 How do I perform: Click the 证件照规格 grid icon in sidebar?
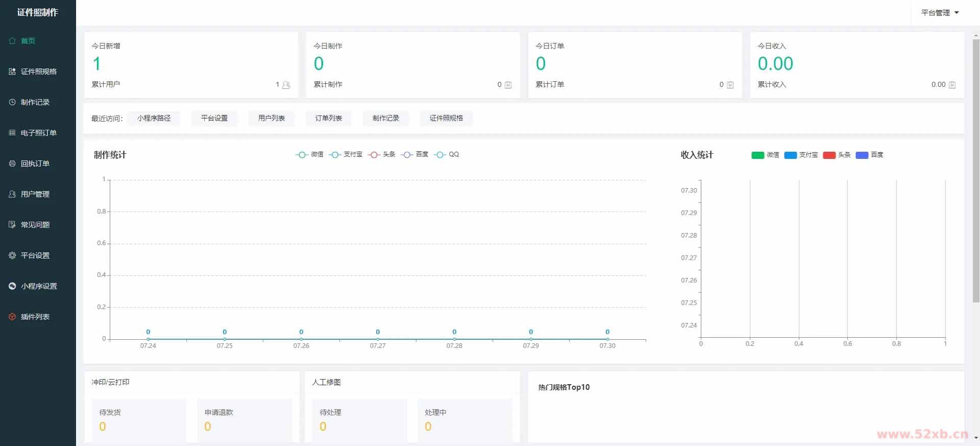coord(12,72)
